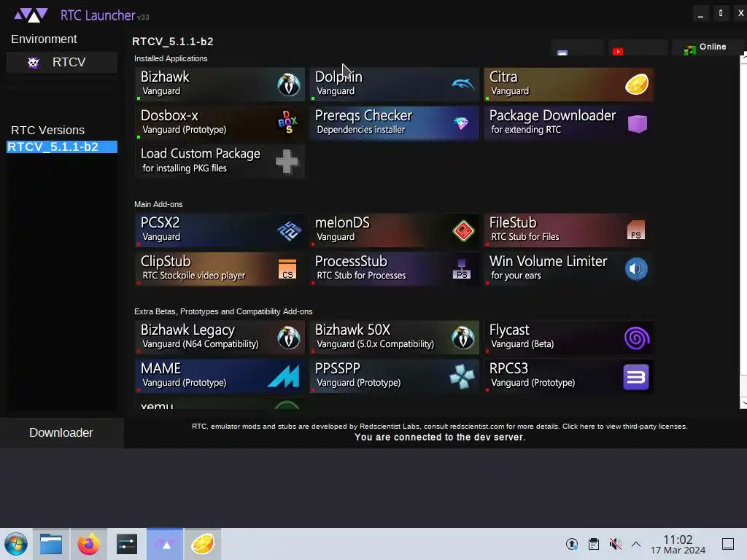Click the FileStub FS icon

[x=636, y=230]
